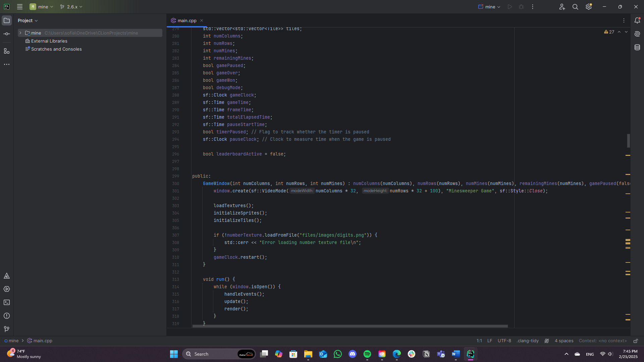Open the Git tool window icon
The width and height of the screenshot is (644, 362).
7,329
